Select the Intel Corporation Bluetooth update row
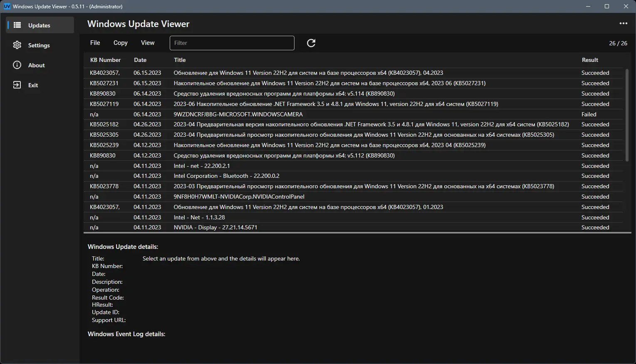The width and height of the screenshot is (636, 364). tap(226, 176)
